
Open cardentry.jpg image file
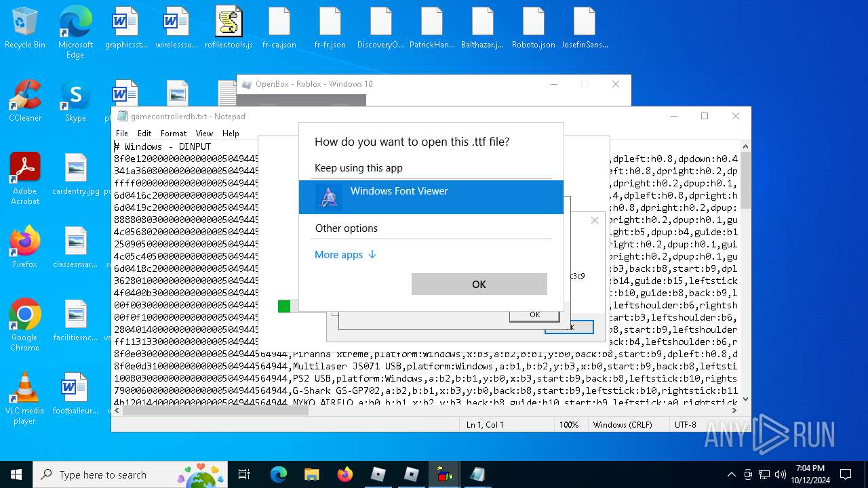click(75, 174)
